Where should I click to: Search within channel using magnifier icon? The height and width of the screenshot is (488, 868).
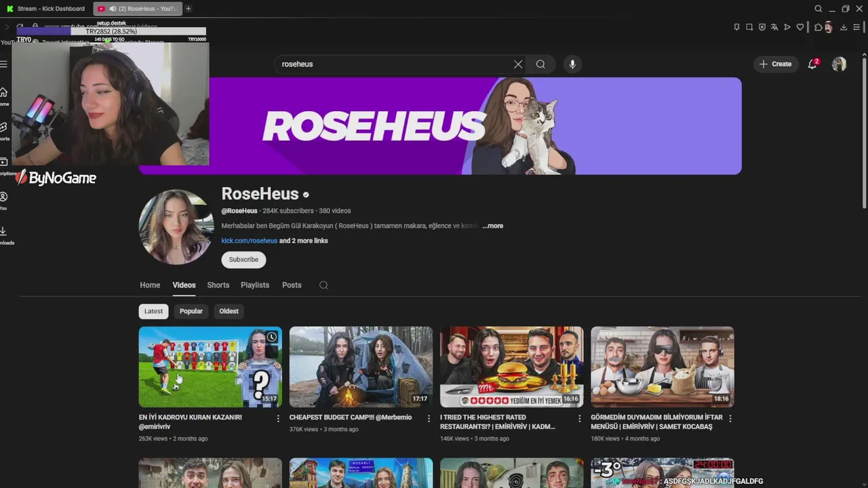coord(323,285)
